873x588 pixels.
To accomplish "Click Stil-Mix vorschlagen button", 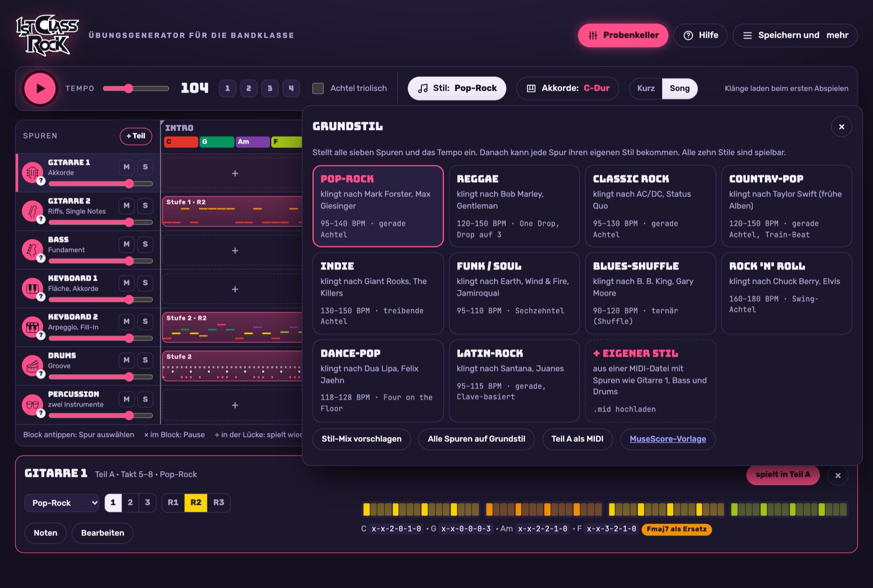I will coord(361,439).
